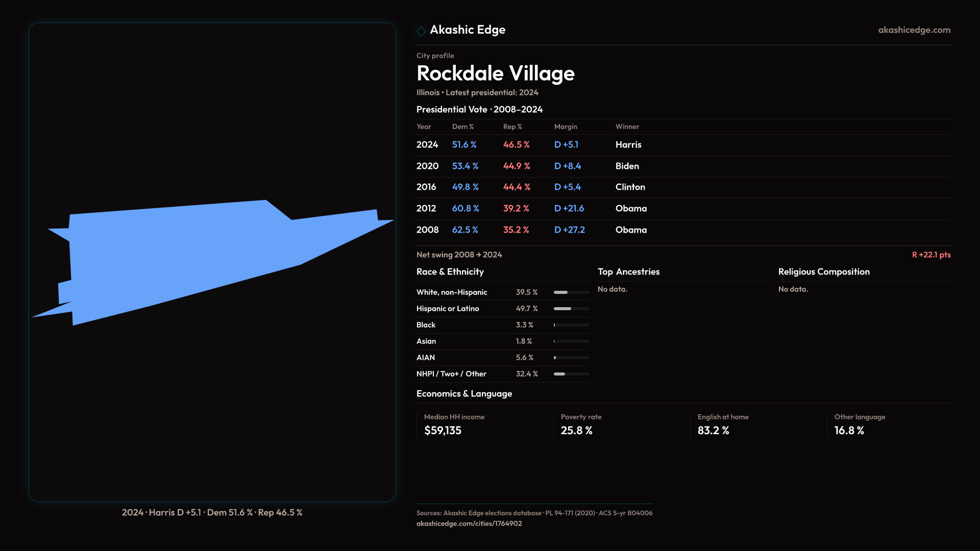The width and height of the screenshot is (980, 551).
Task: Click the 2016 Clinton winner cell
Action: (630, 187)
